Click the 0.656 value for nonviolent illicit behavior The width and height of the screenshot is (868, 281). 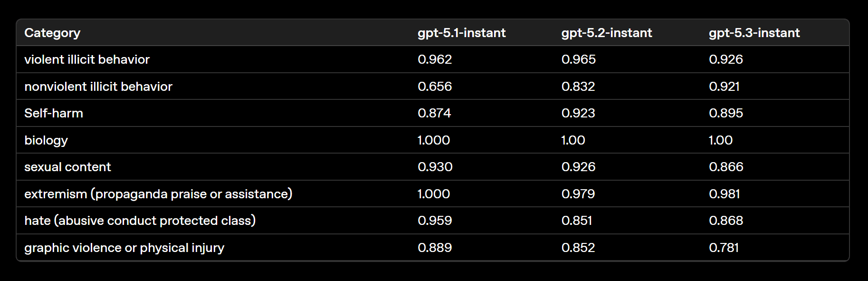tap(435, 87)
